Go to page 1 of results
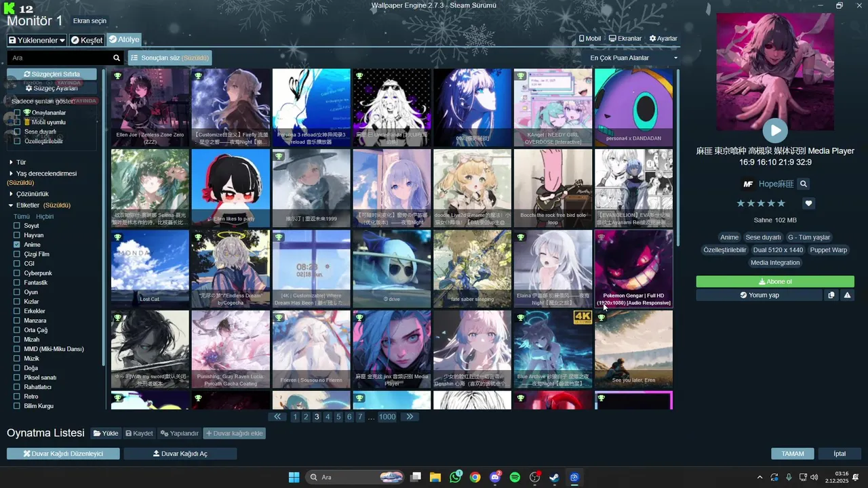The image size is (868, 488). [x=295, y=417]
